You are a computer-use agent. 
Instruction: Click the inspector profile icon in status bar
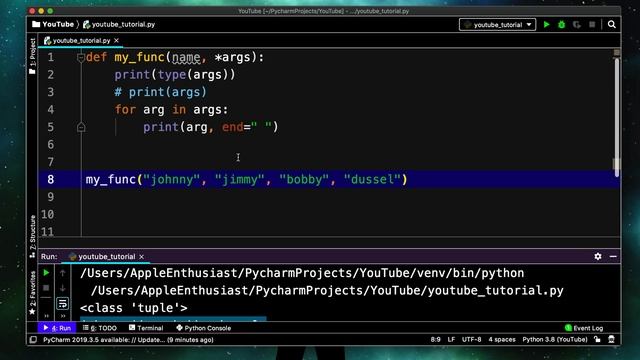coord(611,340)
